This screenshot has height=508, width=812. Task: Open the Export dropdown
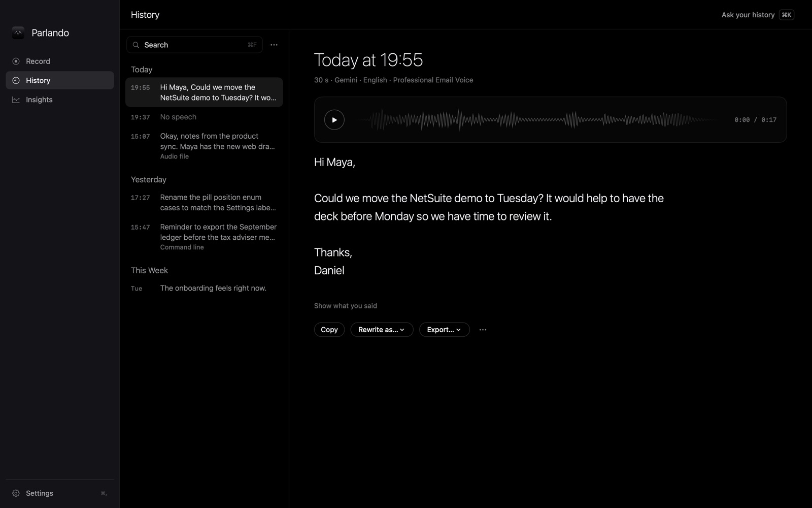tap(444, 330)
